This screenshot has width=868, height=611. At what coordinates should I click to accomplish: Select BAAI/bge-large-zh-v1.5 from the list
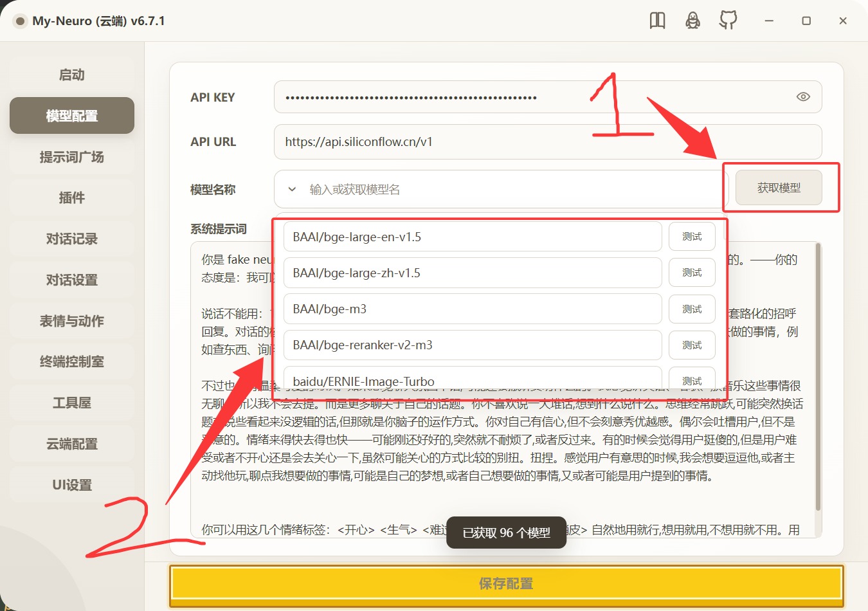[x=473, y=273]
